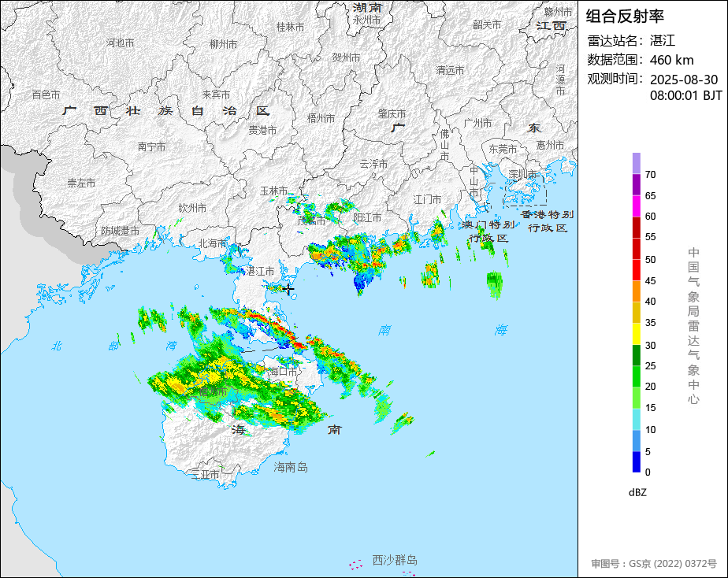Click the 北部湾 sea label
728x578 pixels.
coord(114,346)
